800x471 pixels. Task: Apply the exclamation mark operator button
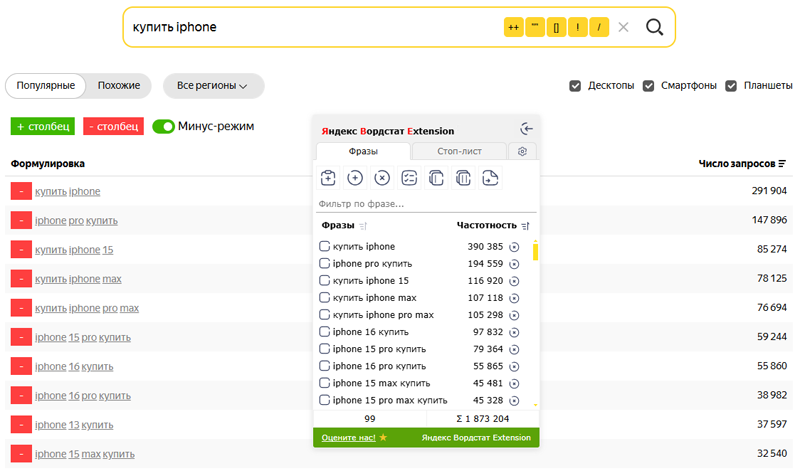(x=578, y=27)
